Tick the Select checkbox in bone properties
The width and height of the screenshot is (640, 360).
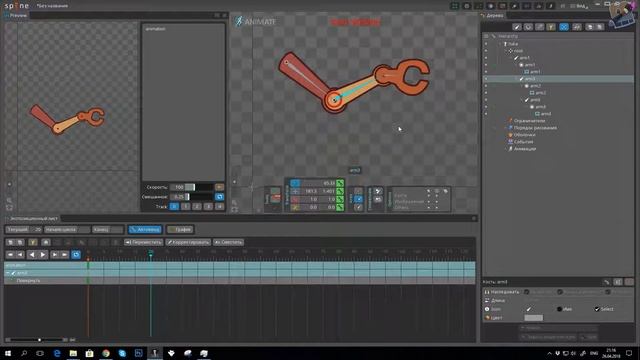click(x=597, y=309)
